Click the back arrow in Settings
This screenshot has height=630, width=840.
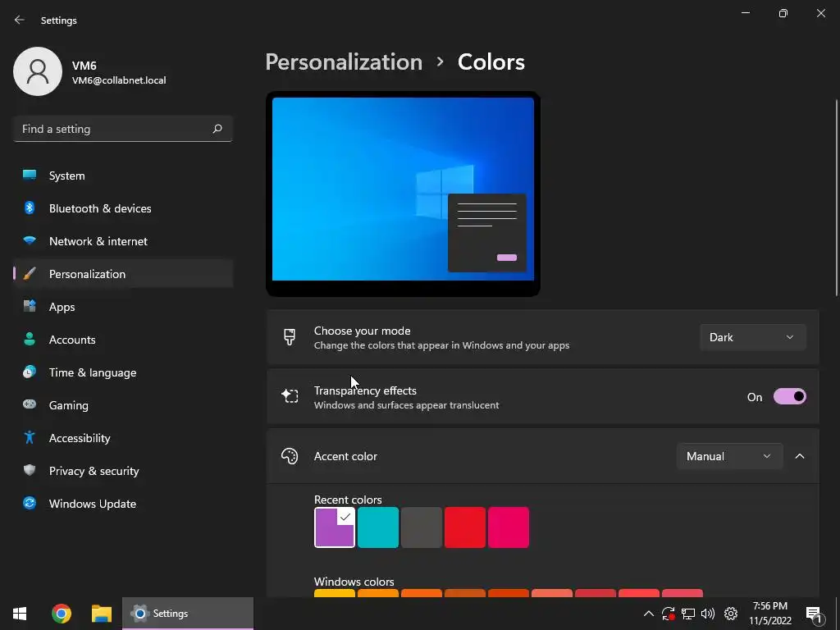click(x=20, y=20)
